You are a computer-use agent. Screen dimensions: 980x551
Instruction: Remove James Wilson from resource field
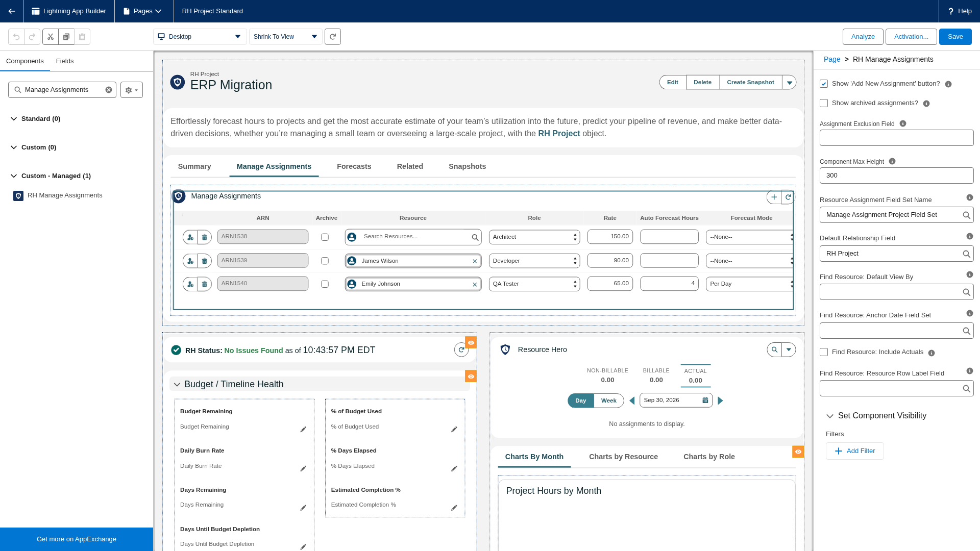point(475,261)
